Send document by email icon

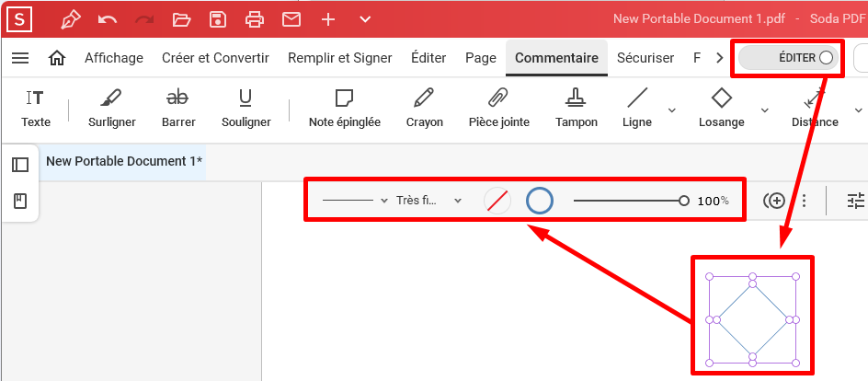coord(291,19)
